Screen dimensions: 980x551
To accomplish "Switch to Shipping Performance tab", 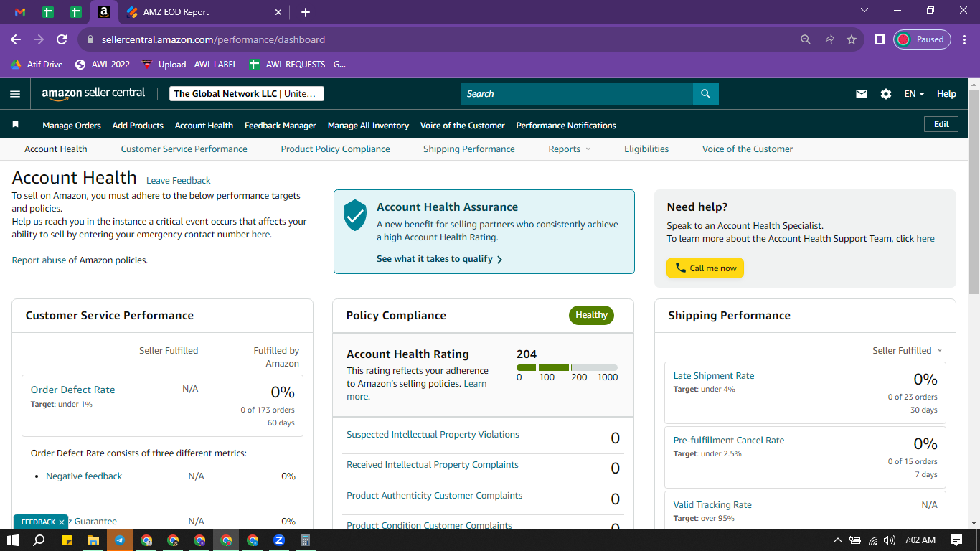I will pyautogui.click(x=469, y=149).
